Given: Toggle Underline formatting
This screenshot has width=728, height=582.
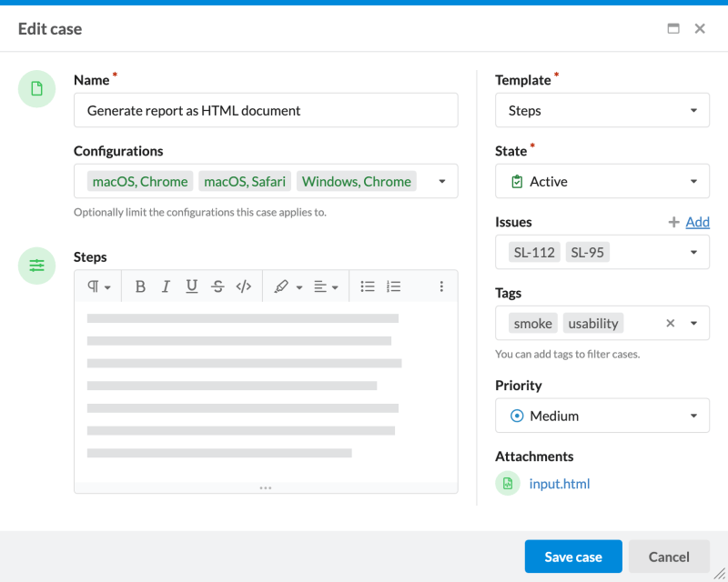Looking at the screenshot, I should (x=192, y=286).
